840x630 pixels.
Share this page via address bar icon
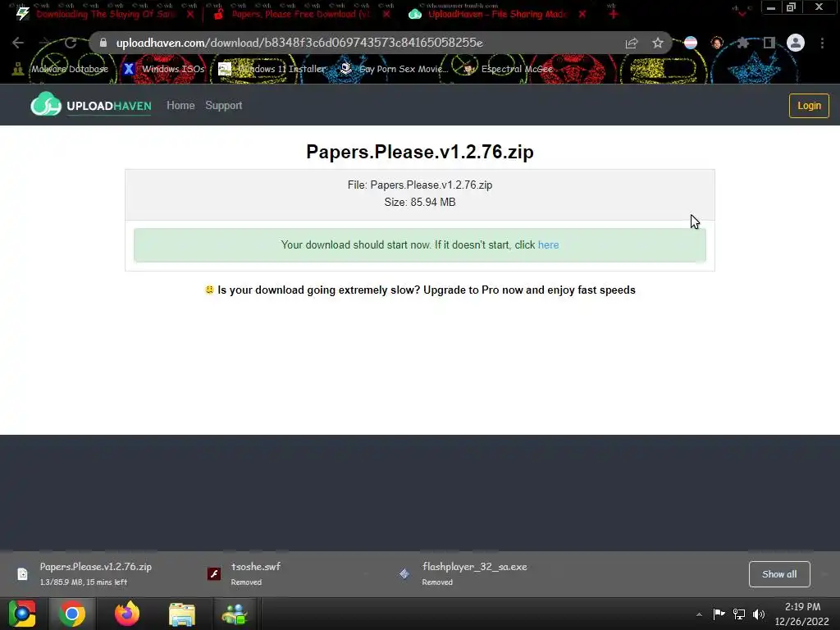(632, 43)
